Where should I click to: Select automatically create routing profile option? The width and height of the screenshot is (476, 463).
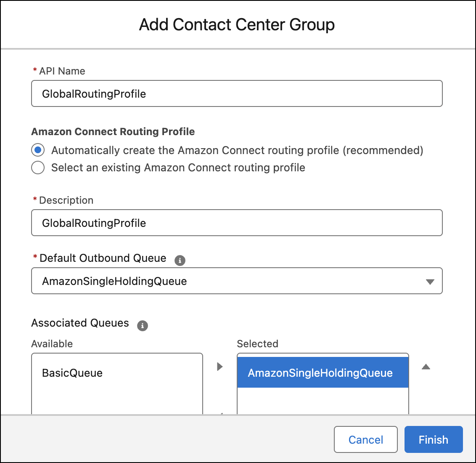coord(38,150)
